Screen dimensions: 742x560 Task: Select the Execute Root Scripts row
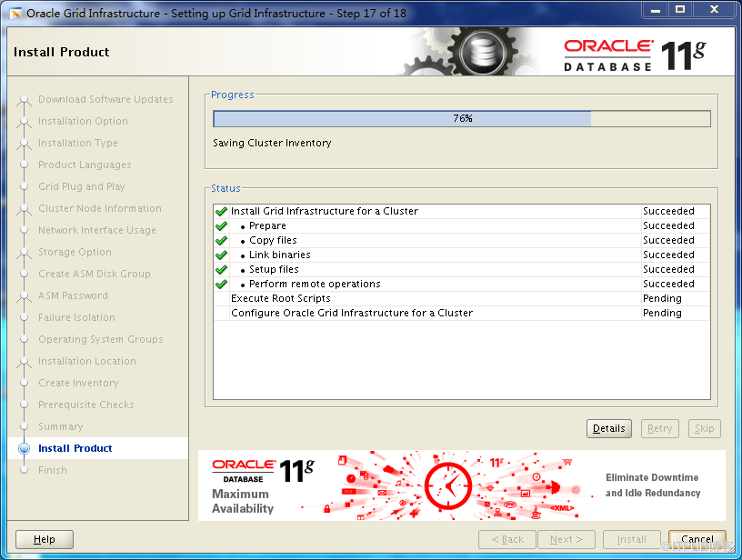pyautogui.click(x=462, y=298)
